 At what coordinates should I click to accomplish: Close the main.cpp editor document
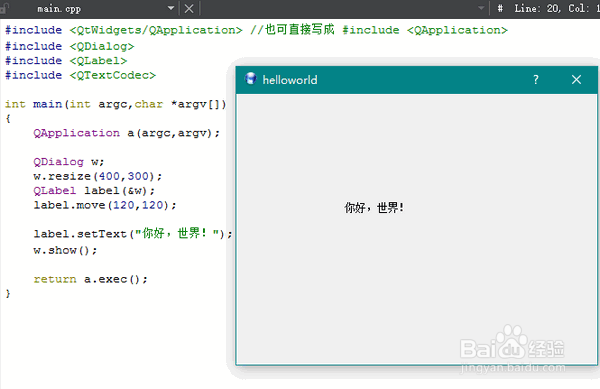[189, 8]
